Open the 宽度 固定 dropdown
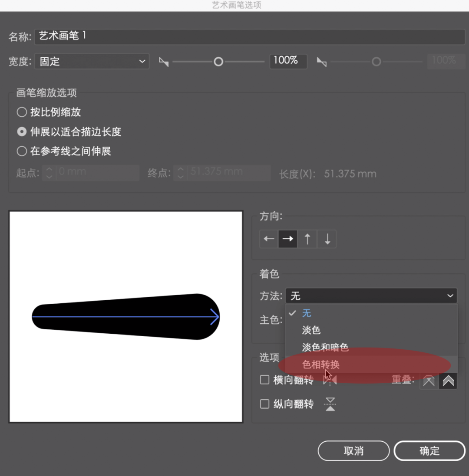This screenshot has height=476, width=469. coord(92,62)
